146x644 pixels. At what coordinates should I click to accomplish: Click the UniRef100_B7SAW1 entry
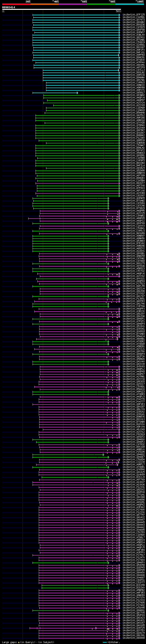[x=134, y=40]
